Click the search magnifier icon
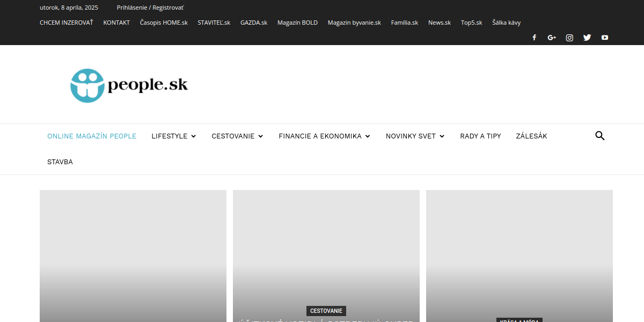 tap(600, 136)
